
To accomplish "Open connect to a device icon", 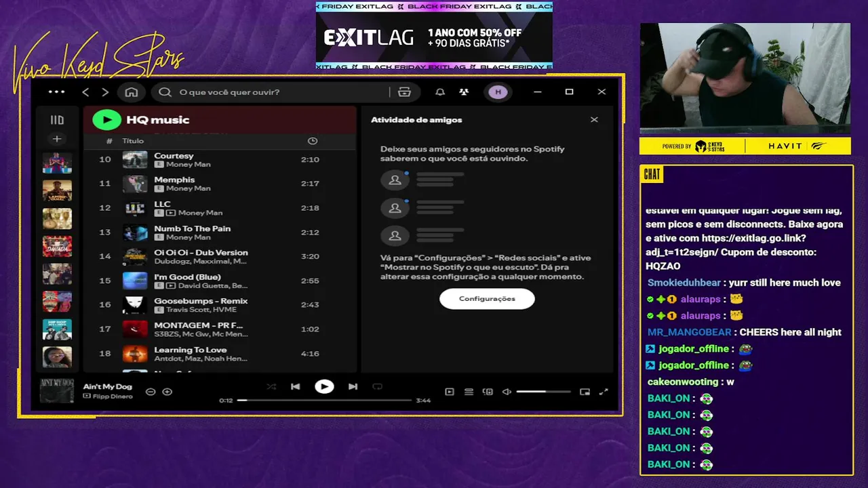I will (x=488, y=392).
